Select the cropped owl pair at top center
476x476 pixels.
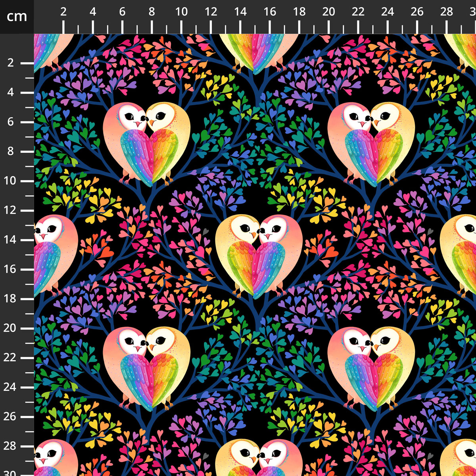[259, 50]
